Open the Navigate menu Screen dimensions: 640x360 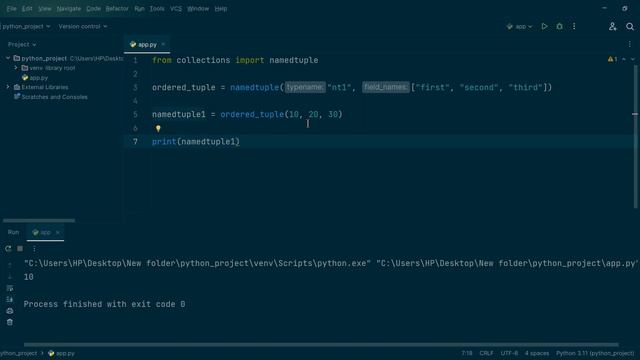coord(69,8)
